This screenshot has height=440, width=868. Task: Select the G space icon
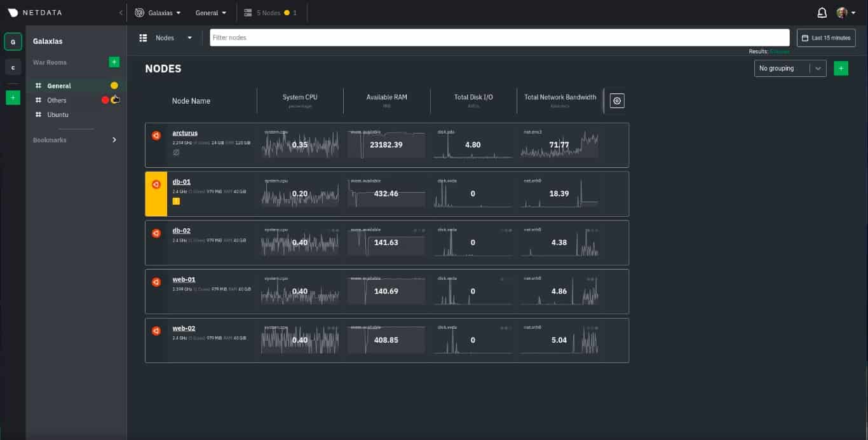click(13, 42)
